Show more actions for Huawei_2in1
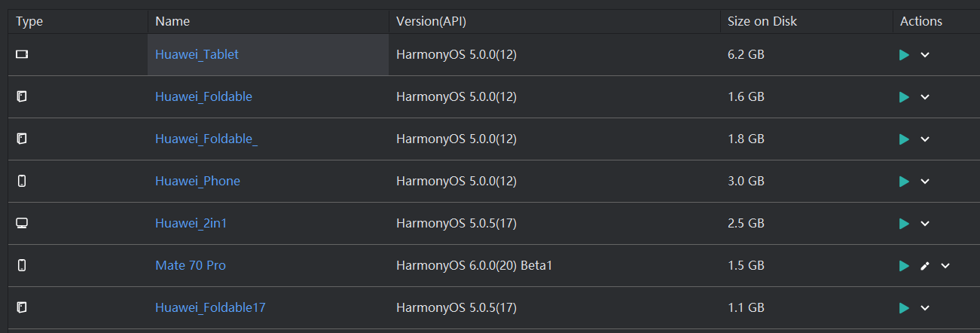 click(x=925, y=224)
